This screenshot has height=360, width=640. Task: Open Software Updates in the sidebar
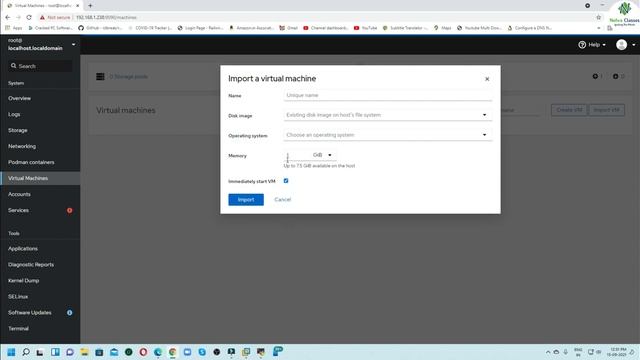click(29, 313)
